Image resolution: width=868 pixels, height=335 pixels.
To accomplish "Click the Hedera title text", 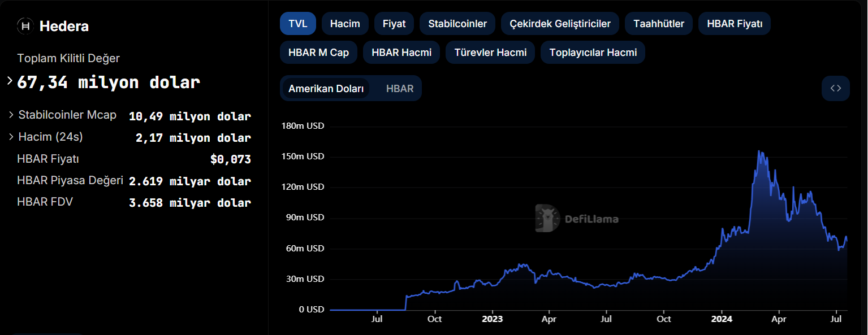I will coord(64,26).
